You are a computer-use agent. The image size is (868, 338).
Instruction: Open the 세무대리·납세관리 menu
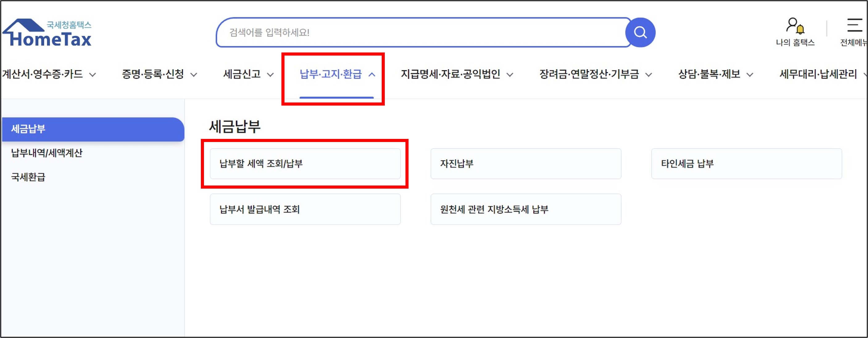[818, 74]
